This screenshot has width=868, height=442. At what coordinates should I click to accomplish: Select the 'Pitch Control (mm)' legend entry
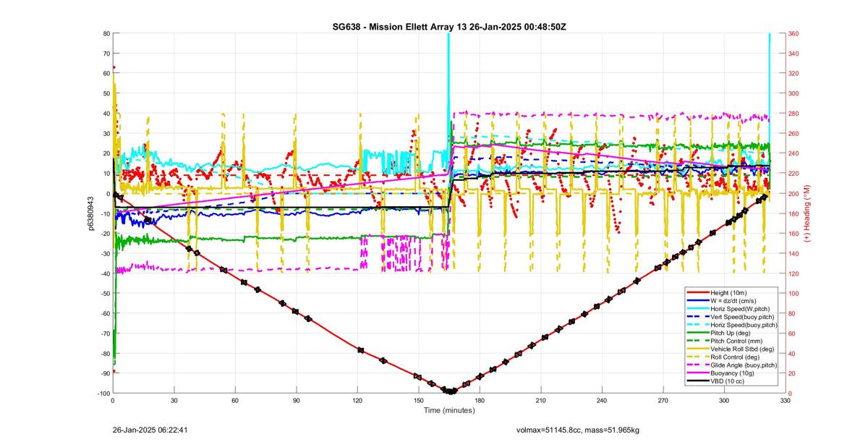[736, 341]
